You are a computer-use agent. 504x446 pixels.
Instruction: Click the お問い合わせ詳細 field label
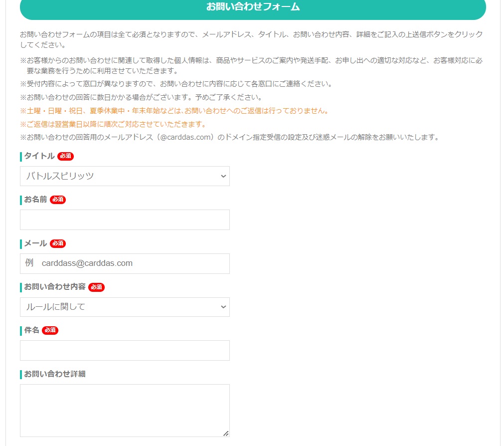(x=55, y=374)
